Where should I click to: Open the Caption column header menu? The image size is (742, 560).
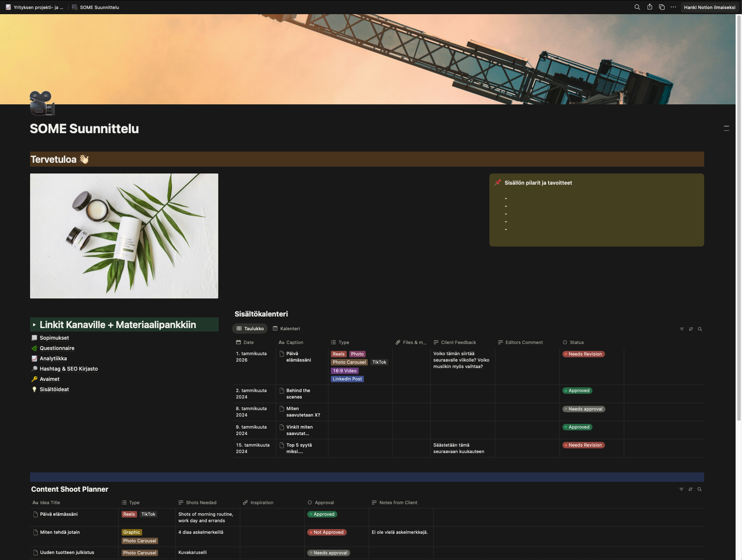tap(302, 343)
